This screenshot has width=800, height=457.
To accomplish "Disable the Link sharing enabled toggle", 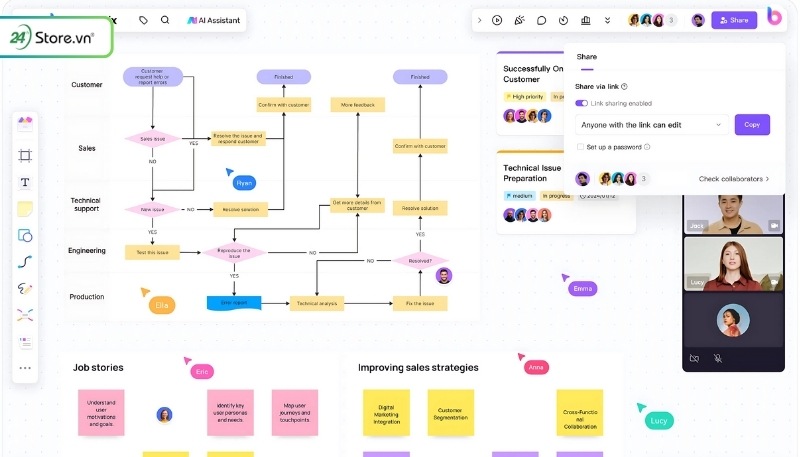I will 582,103.
